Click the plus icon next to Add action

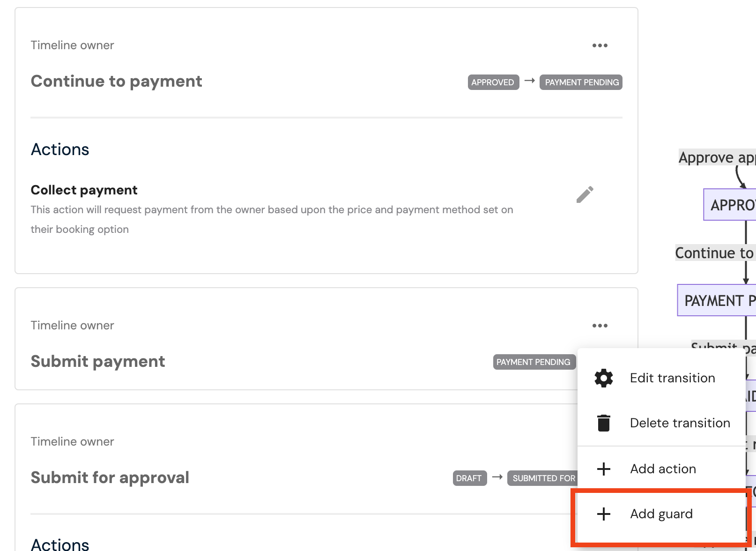tap(604, 469)
